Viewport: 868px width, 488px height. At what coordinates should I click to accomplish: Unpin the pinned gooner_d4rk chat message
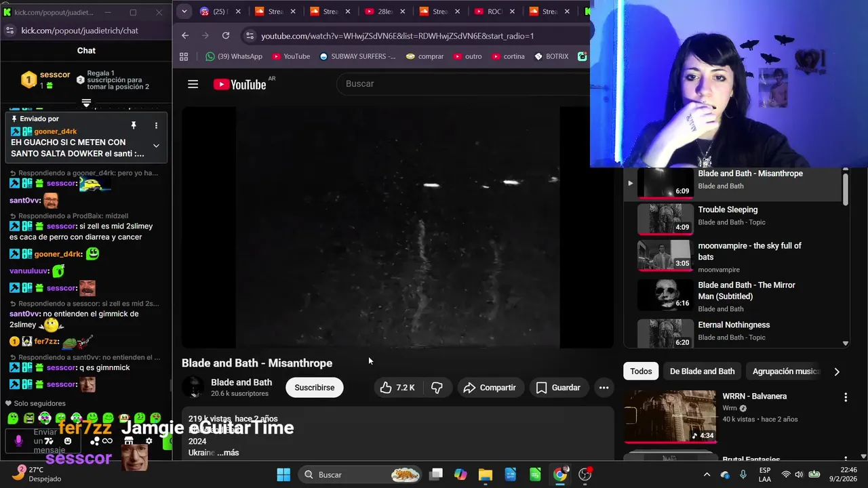134,125
